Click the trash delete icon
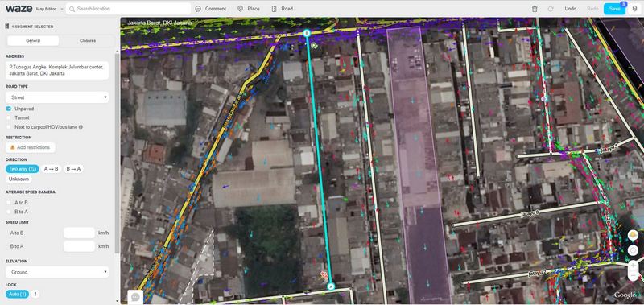The image size is (644, 305). tap(535, 9)
